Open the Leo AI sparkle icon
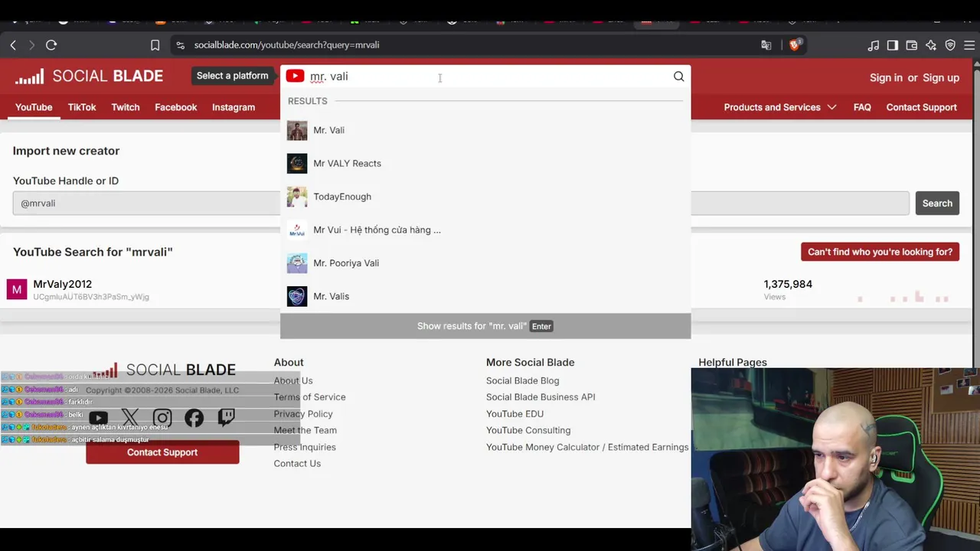 [931, 45]
